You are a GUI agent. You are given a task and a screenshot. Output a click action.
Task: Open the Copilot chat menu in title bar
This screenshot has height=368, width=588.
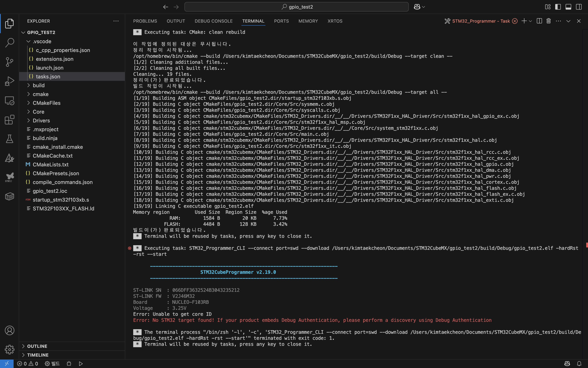(419, 7)
